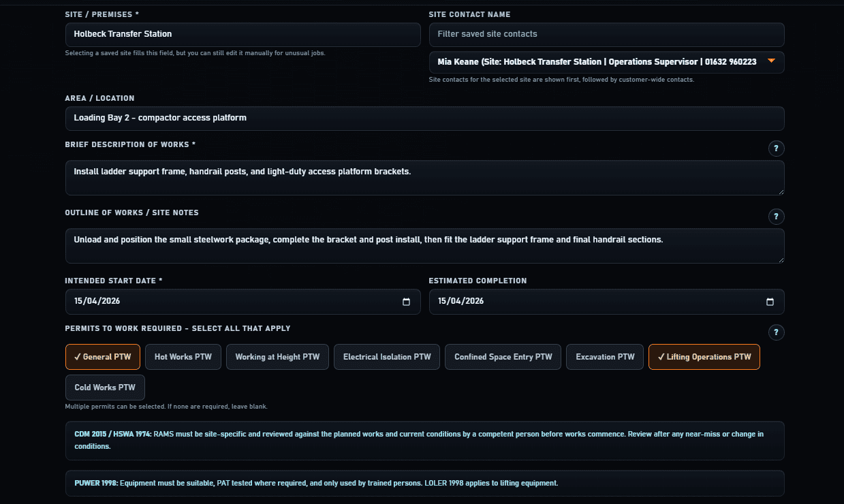Enable the Excavation PTW permit
Viewport: 844px width, 504px height.
click(x=605, y=357)
